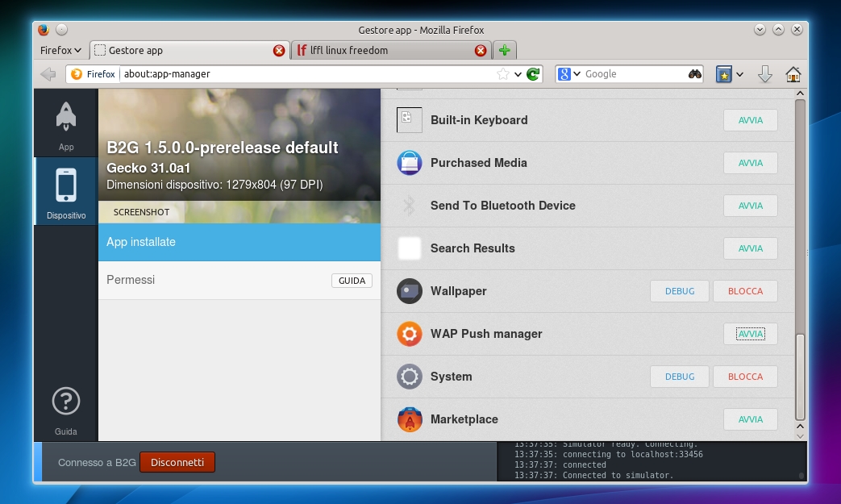841x504 pixels.
Task: Launch Purchased Media with AVVIA
Action: (x=751, y=163)
